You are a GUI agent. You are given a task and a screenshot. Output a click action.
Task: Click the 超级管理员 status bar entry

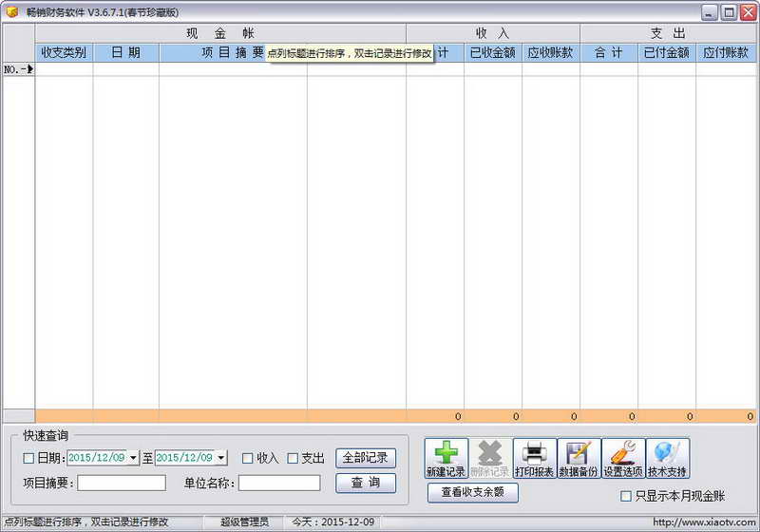click(x=244, y=522)
